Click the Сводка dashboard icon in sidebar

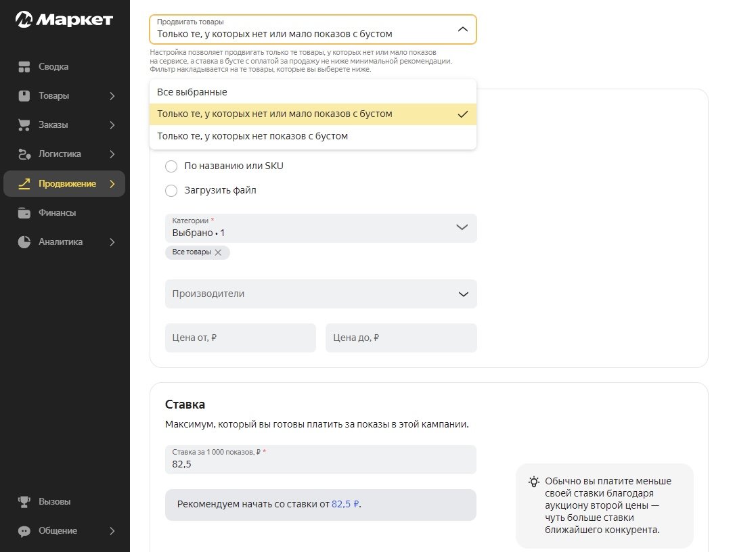point(24,67)
